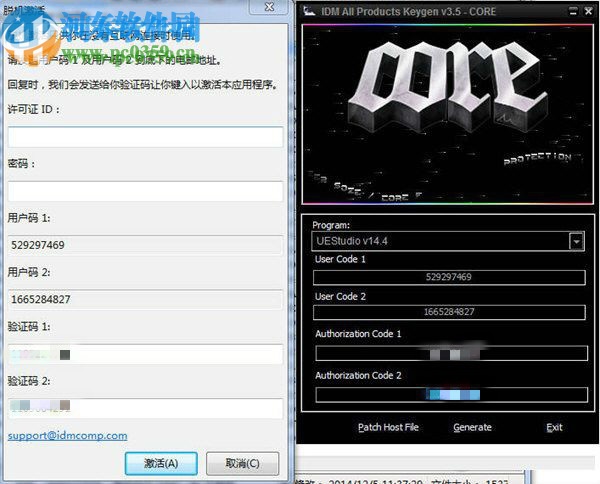Screen dimensions: 600x484
Task: Click the keygen title bar app icon
Action: point(309,11)
